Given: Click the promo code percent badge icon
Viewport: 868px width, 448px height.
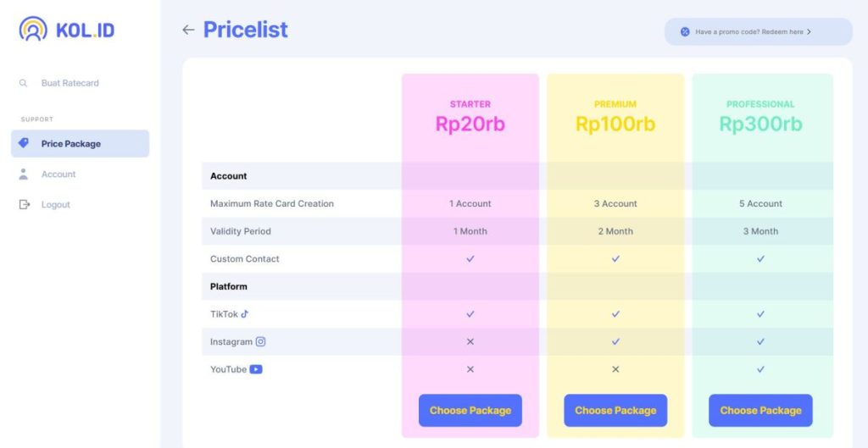Looking at the screenshot, I should point(685,31).
